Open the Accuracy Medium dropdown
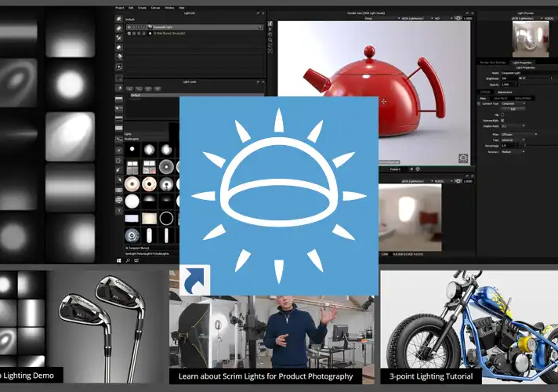Viewport: 558px width, 392px height. tap(513, 151)
